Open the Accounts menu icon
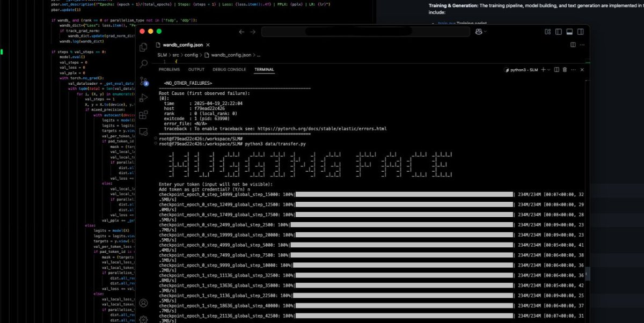Image resolution: width=644 pixels, height=323 pixels. click(x=143, y=304)
